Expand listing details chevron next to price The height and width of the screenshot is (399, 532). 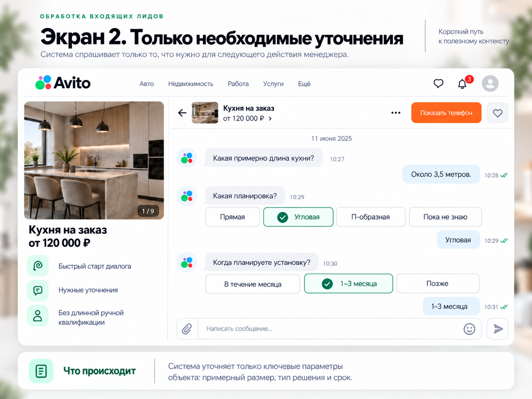[x=270, y=119]
